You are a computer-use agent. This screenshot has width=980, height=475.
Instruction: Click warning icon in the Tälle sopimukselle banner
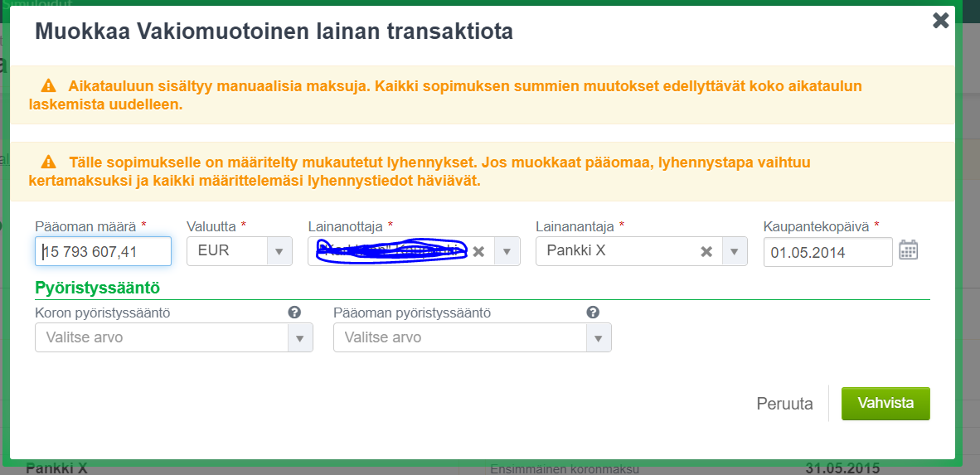pyautogui.click(x=49, y=162)
